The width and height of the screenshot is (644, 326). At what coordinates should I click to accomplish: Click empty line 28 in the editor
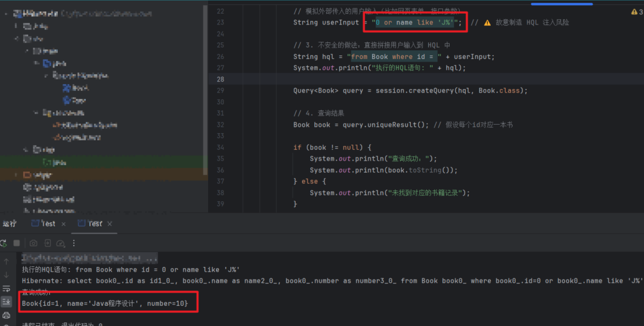[426, 79]
